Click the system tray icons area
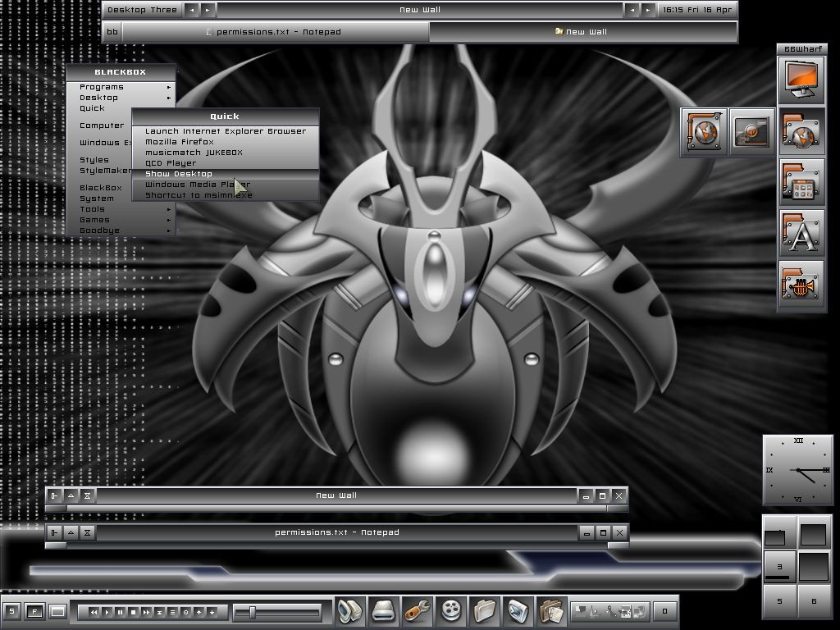 pyautogui.click(x=610, y=611)
